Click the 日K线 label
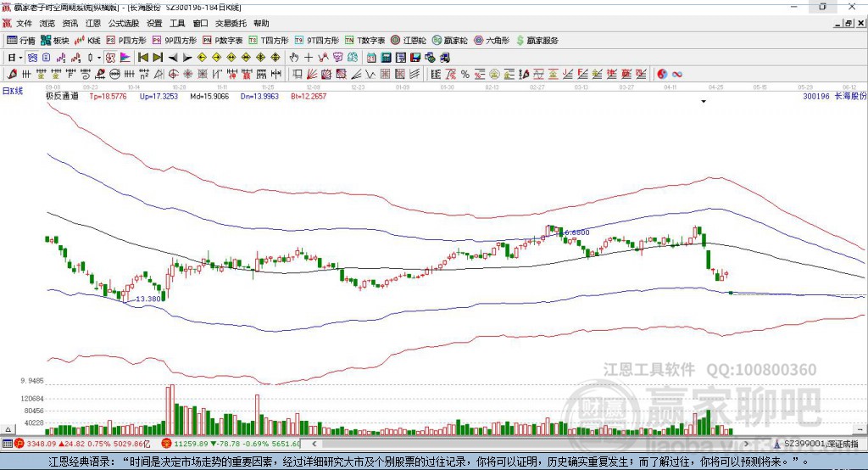This screenshot has width=868, height=470. (13, 91)
